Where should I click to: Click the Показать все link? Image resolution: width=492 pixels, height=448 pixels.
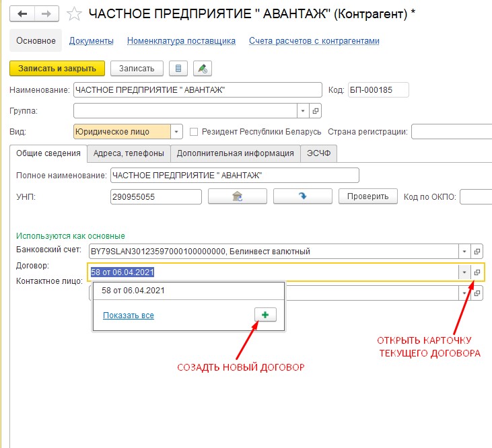129,315
